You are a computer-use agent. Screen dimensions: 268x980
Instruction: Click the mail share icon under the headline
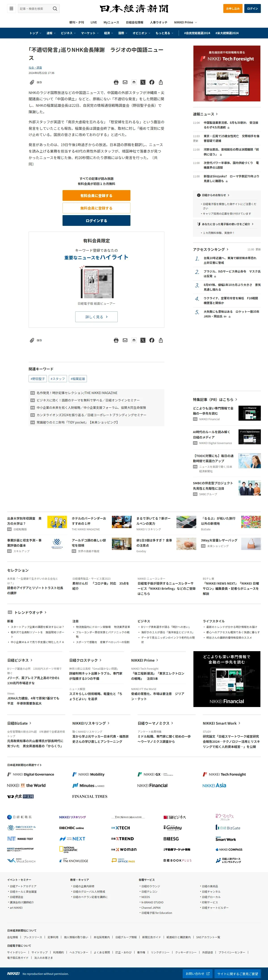point(125,82)
